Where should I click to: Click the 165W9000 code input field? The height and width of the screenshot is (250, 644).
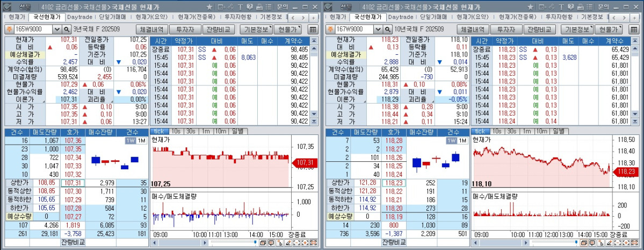33,29
